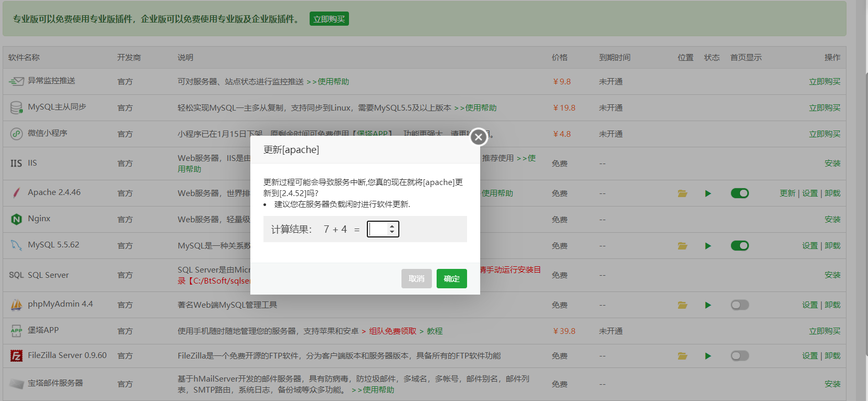Screen dimensions: 868x401
Task: Enable phpMyAdmin homepage display switch
Action: click(739, 305)
